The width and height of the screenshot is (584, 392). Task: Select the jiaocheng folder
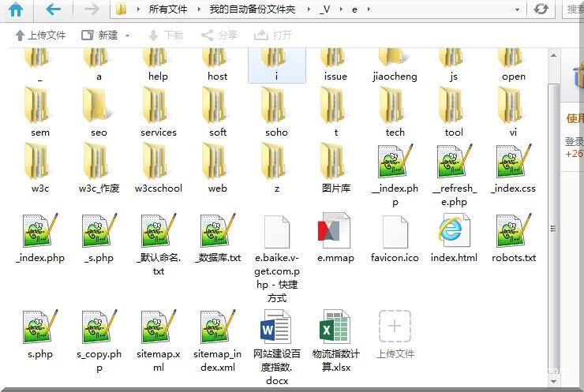click(x=395, y=65)
